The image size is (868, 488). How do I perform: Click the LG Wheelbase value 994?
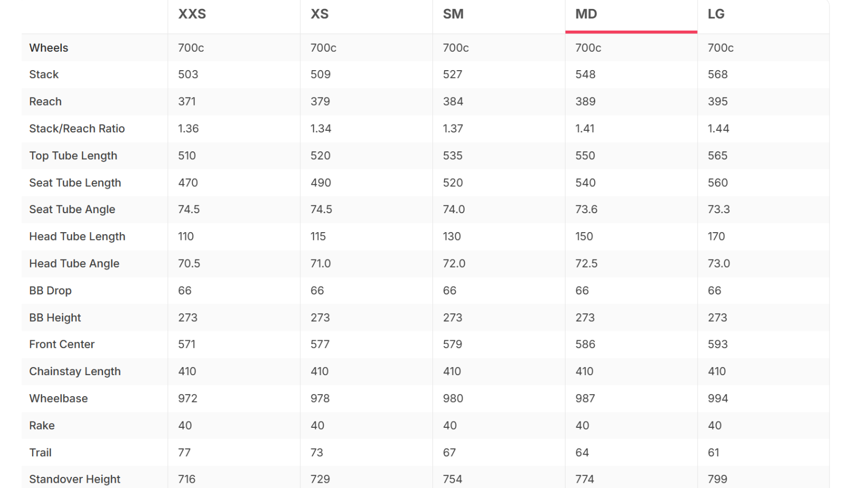718,398
